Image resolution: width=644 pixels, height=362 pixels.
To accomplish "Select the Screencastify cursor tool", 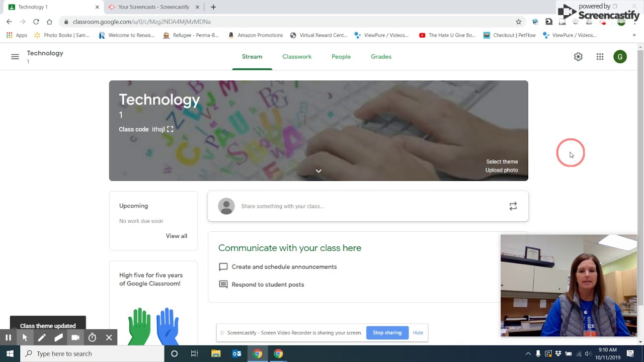I will click(x=25, y=338).
